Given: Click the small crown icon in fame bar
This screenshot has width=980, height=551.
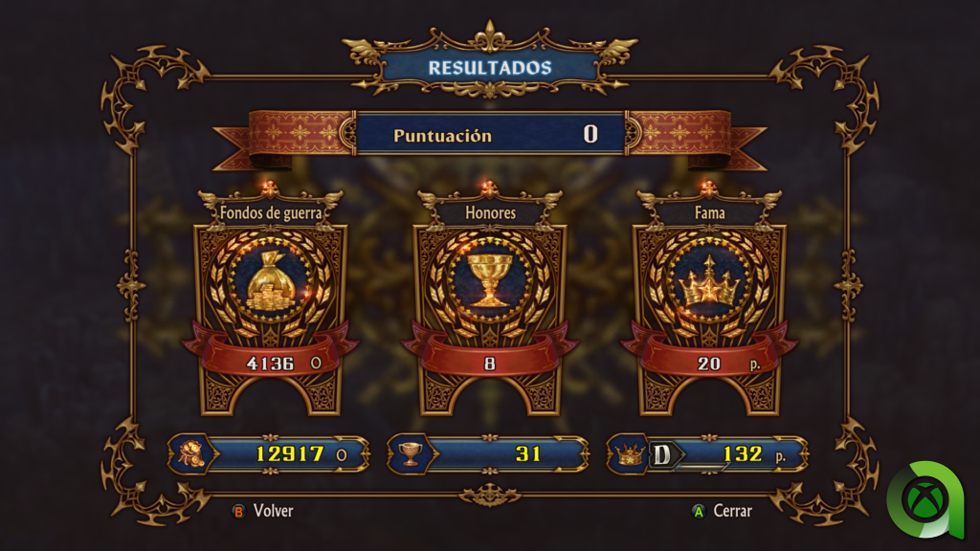Looking at the screenshot, I should click(630, 454).
